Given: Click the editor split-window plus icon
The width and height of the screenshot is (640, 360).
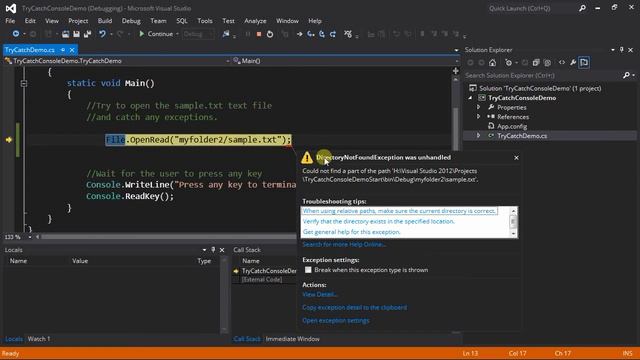Looking at the screenshot, I should 456,71.
